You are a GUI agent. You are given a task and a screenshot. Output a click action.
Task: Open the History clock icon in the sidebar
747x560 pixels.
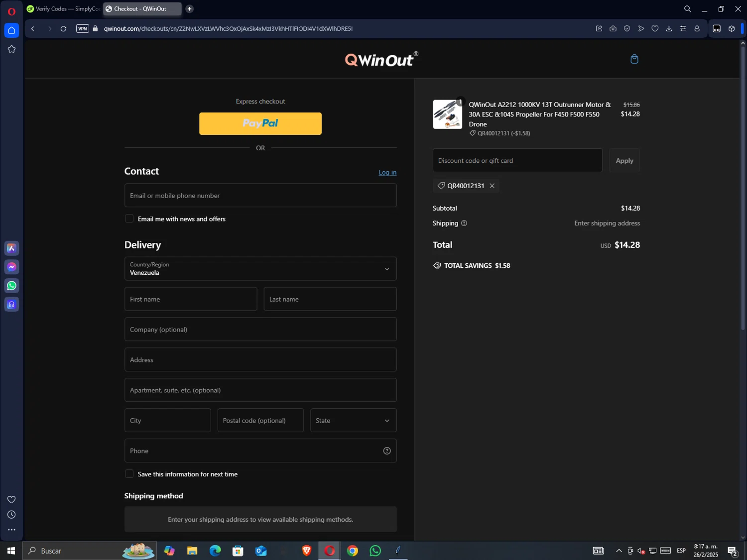pos(11,515)
